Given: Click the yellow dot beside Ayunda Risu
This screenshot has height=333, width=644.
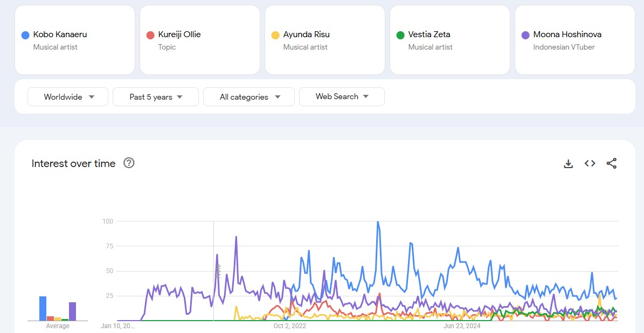Looking at the screenshot, I should coord(275,35).
